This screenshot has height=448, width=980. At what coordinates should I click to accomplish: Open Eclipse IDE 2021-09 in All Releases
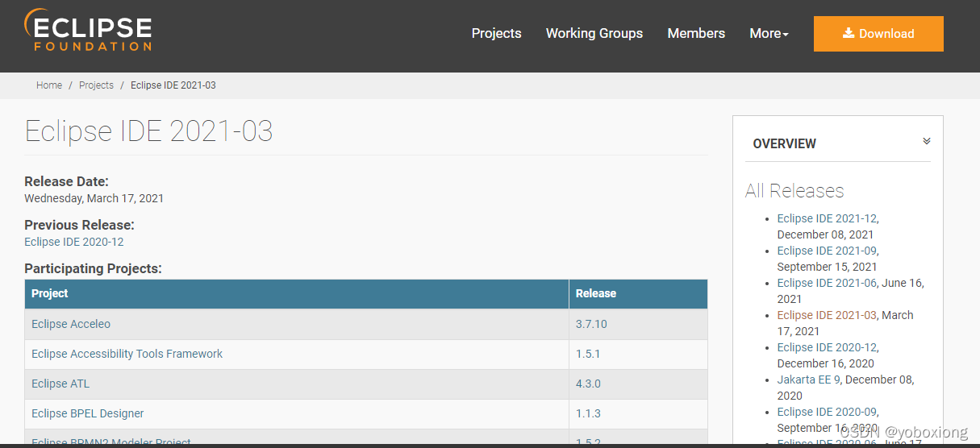(827, 251)
